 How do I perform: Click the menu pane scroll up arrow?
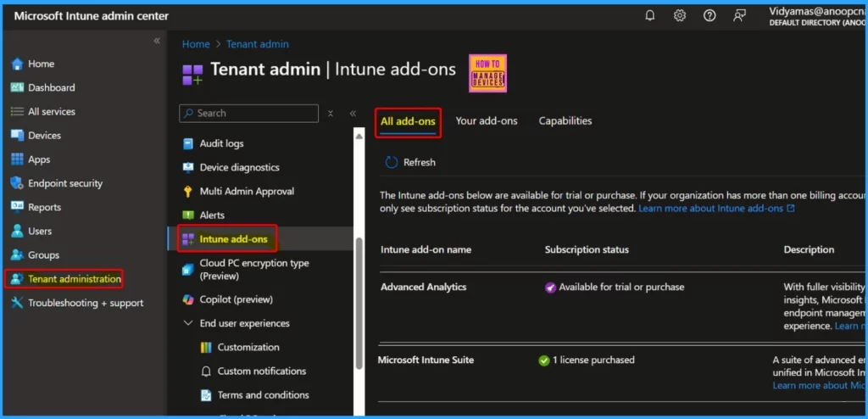(x=359, y=136)
